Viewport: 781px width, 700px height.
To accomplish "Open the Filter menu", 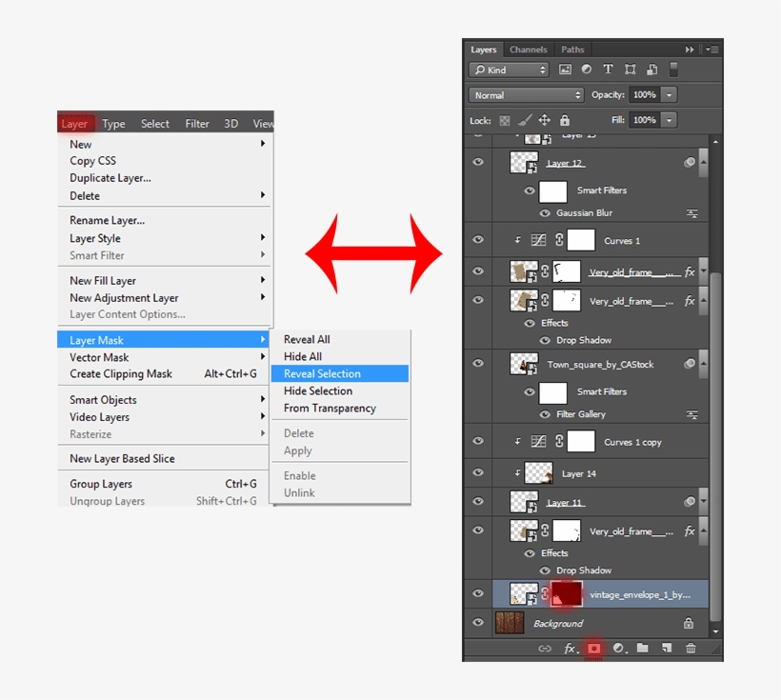I will 197,124.
